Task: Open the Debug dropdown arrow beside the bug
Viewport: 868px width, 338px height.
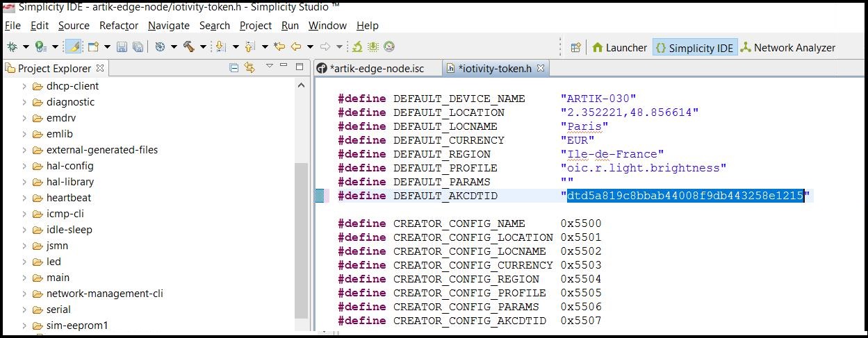Action: point(26,47)
